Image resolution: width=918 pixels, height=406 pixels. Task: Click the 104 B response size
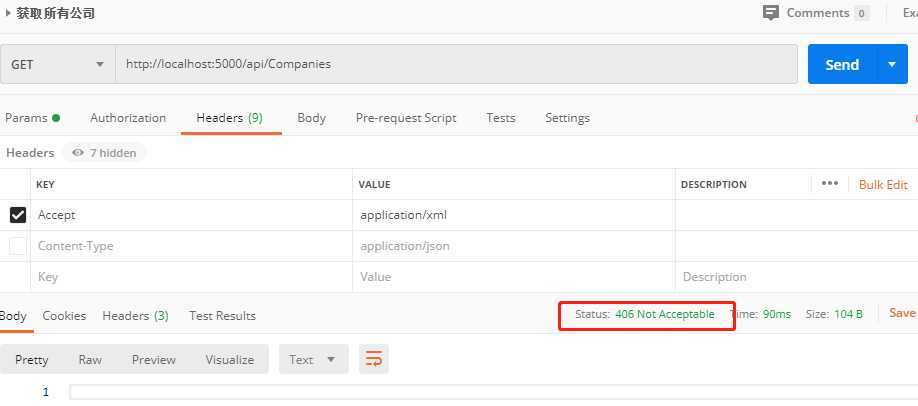click(848, 314)
